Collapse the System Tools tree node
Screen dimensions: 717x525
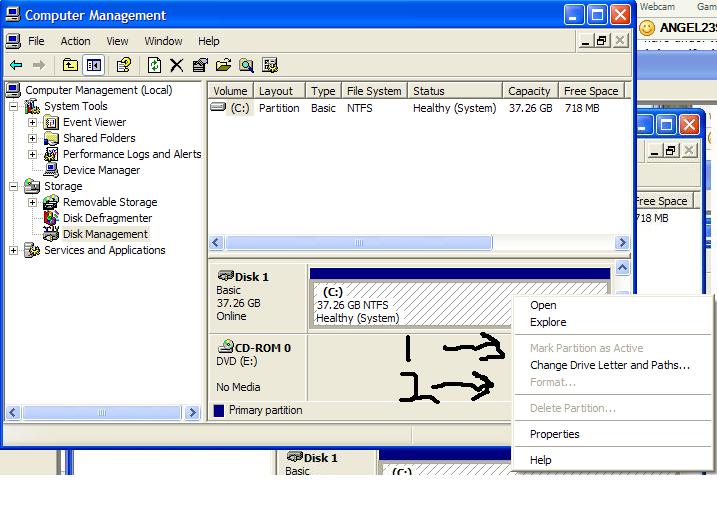(14, 106)
